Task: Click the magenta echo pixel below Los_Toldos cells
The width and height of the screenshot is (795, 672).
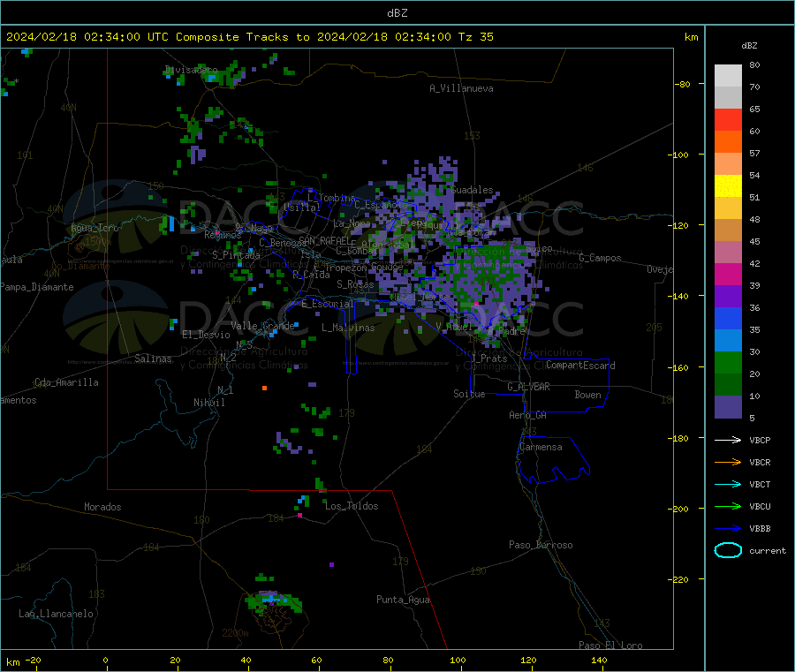Action: click(x=299, y=516)
